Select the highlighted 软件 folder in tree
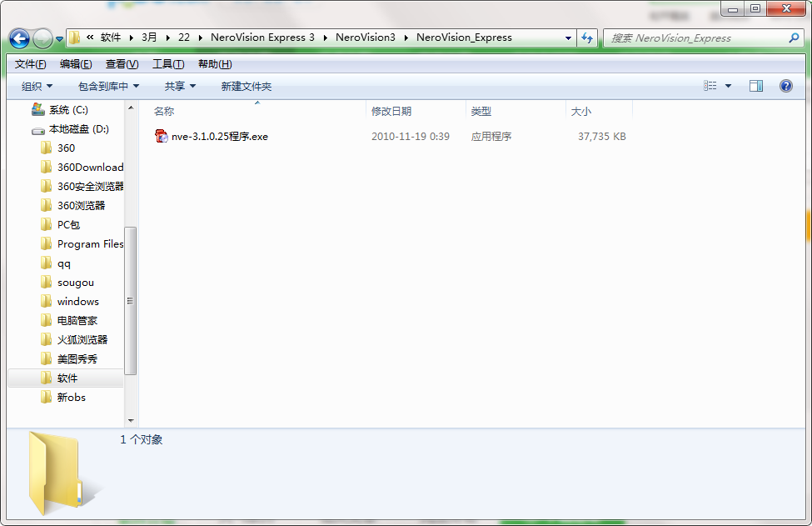The width and height of the screenshot is (812, 526). point(66,378)
